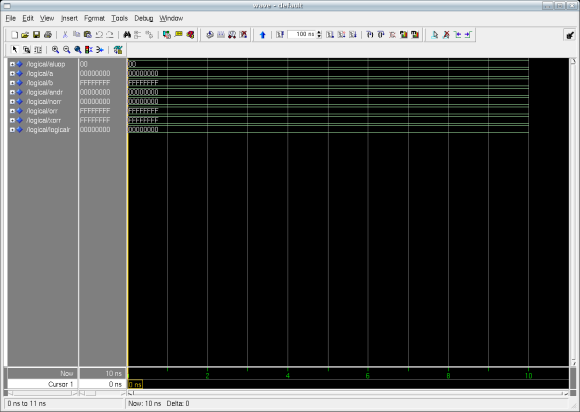
Task: Select the arrow pointer mode tool
Action: [15, 50]
